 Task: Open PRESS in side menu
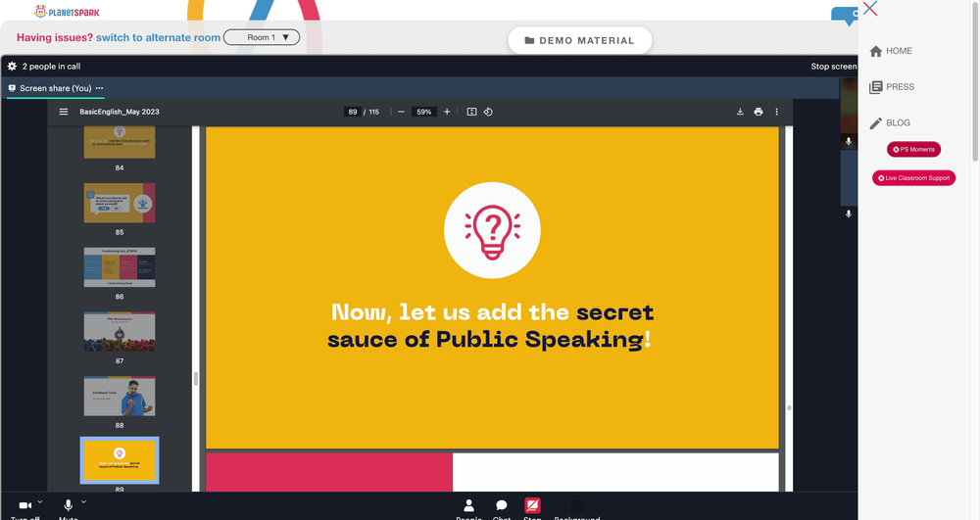[892, 87]
